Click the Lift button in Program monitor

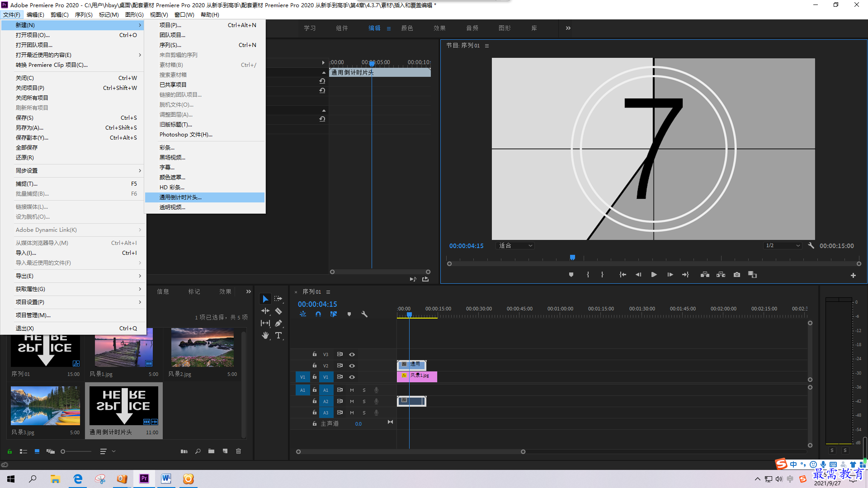pyautogui.click(x=705, y=275)
